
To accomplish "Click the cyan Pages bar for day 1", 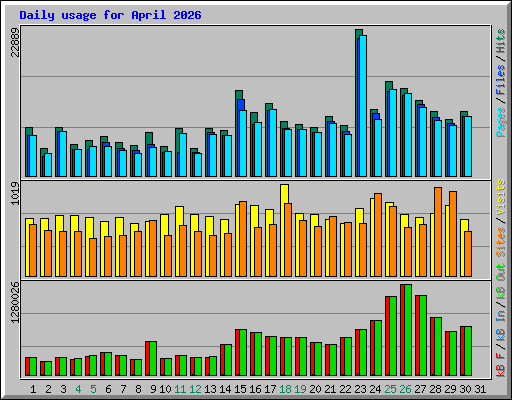I will pos(33,156).
